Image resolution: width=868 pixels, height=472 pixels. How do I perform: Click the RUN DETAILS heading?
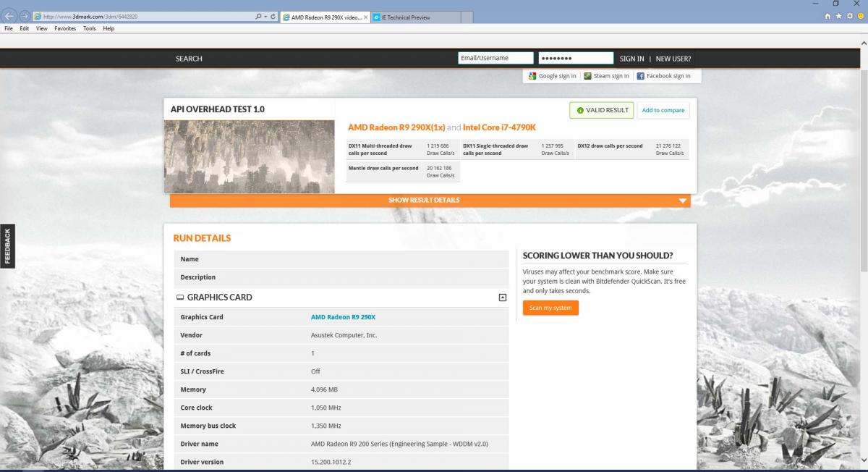pos(202,238)
